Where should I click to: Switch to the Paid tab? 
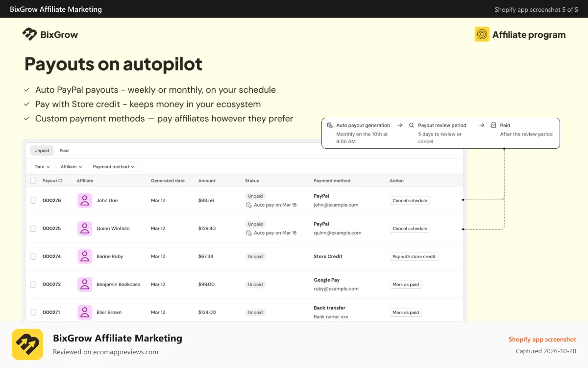point(64,151)
